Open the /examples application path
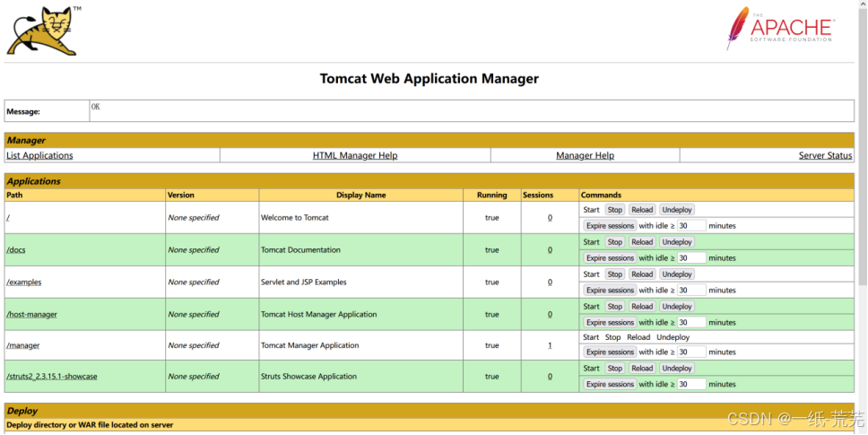This screenshot has width=868, height=435. pos(24,282)
